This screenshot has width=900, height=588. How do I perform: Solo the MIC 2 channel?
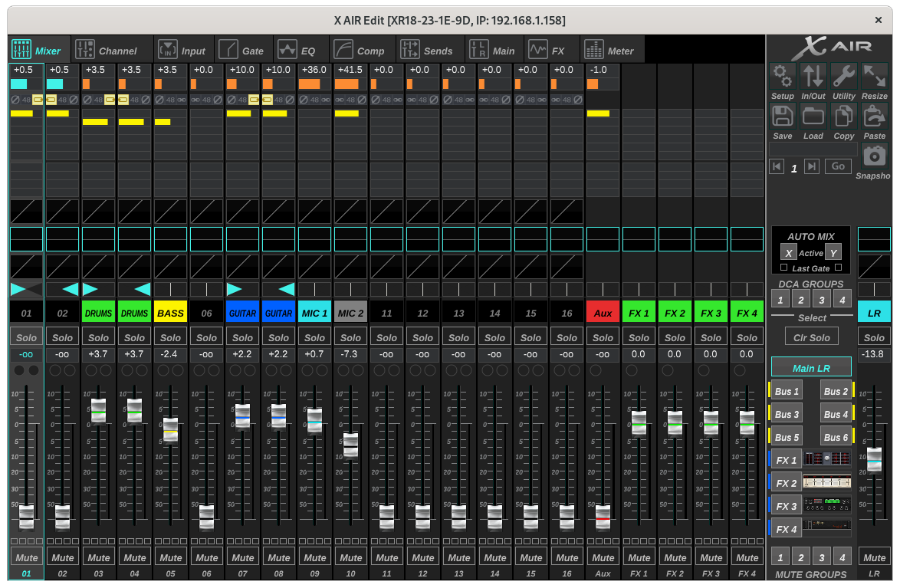[x=350, y=337]
